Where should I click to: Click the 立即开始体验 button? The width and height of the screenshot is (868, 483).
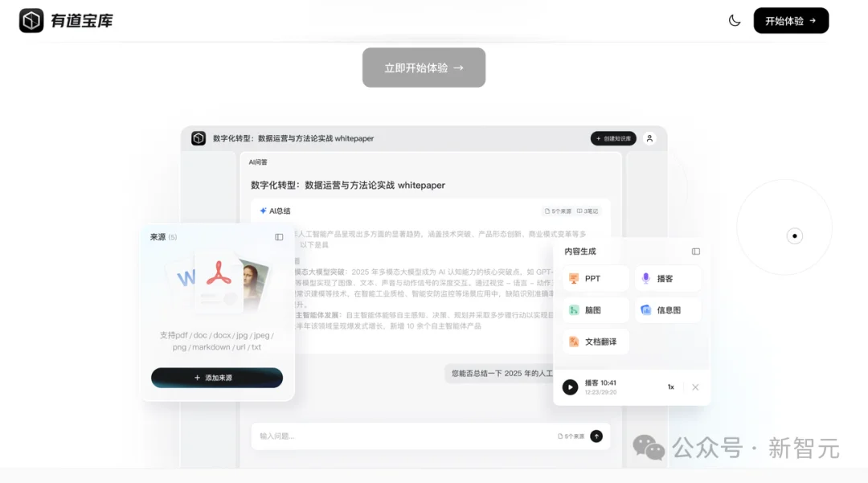click(x=424, y=68)
